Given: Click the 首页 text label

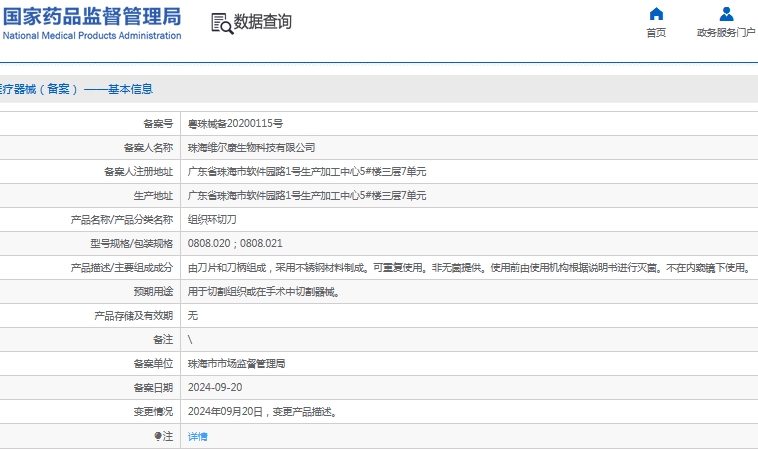Looking at the screenshot, I should pos(656,33).
